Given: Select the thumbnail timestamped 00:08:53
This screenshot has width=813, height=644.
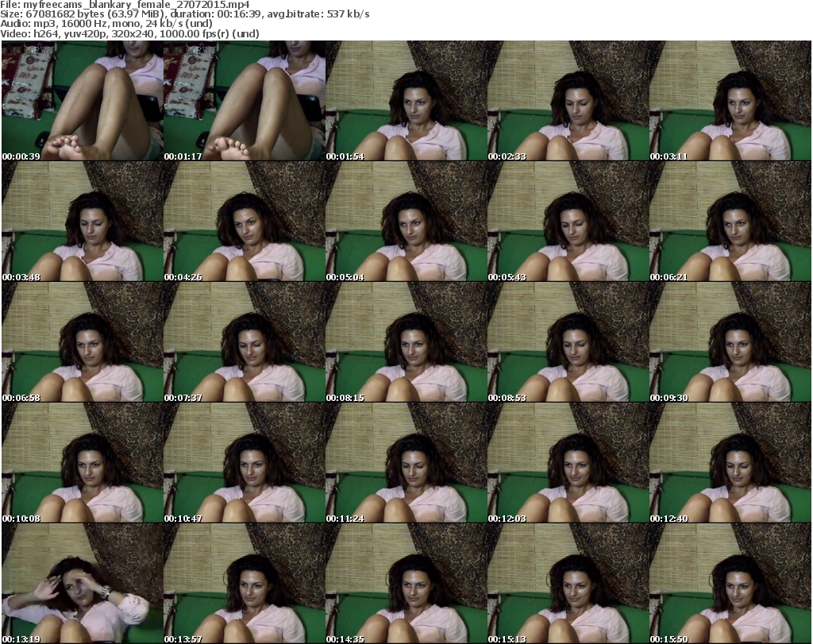Looking at the screenshot, I should coord(568,342).
